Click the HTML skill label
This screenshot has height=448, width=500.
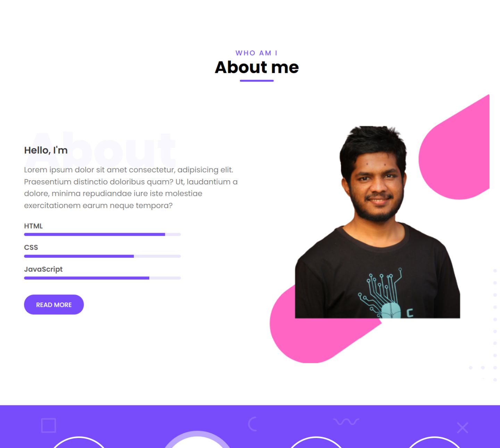point(33,226)
